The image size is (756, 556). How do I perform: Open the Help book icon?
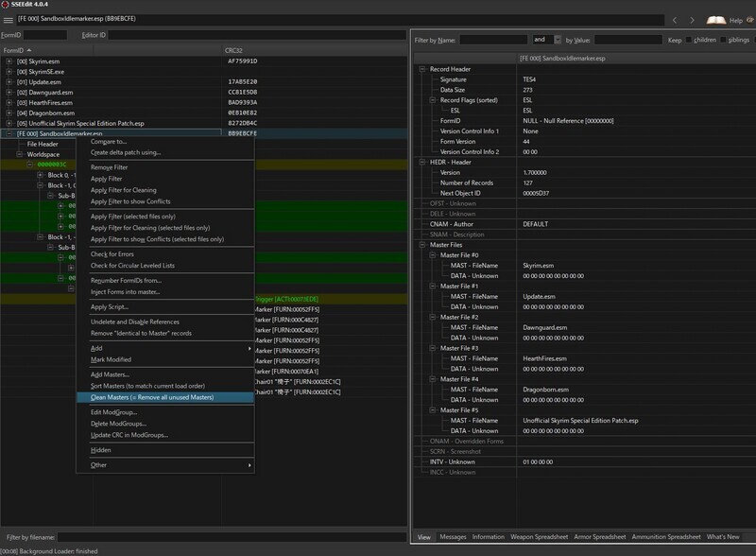[x=716, y=20]
